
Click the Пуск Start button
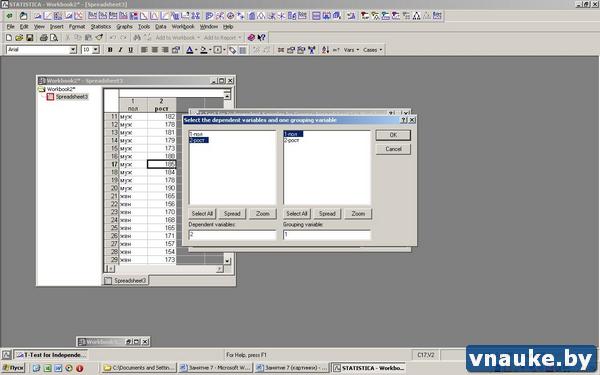13,368
